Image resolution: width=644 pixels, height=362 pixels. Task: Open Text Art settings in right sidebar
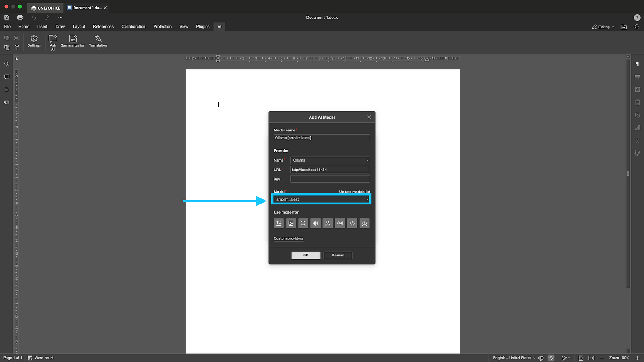(638, 140)
